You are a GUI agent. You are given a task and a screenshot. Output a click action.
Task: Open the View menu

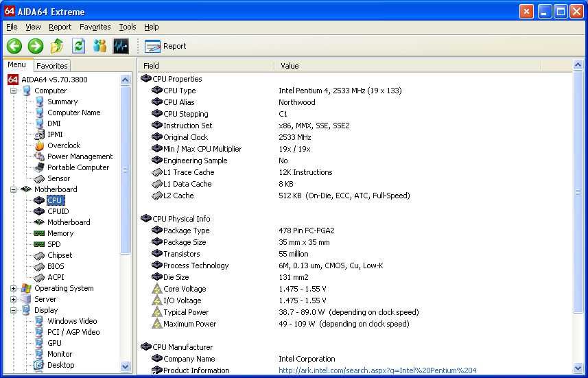click(33, 27)
